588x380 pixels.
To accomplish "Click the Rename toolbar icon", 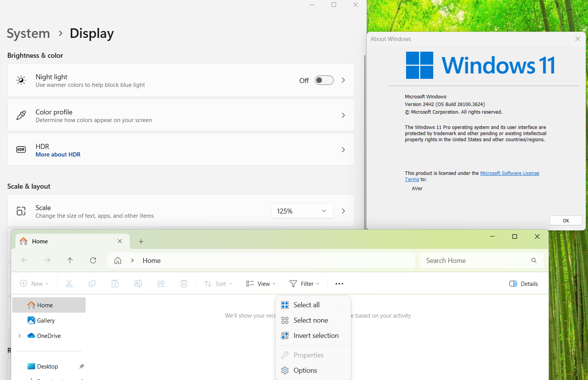I will [x=138, y=284].
